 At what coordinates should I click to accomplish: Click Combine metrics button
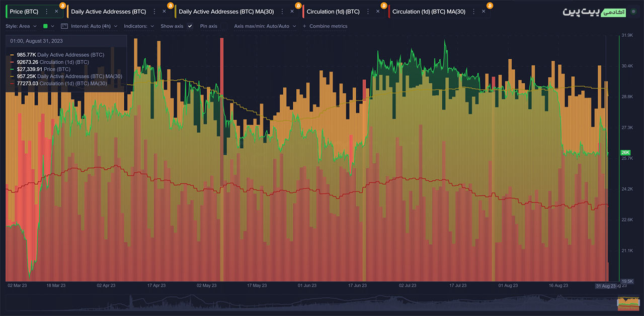coord(325,26)
